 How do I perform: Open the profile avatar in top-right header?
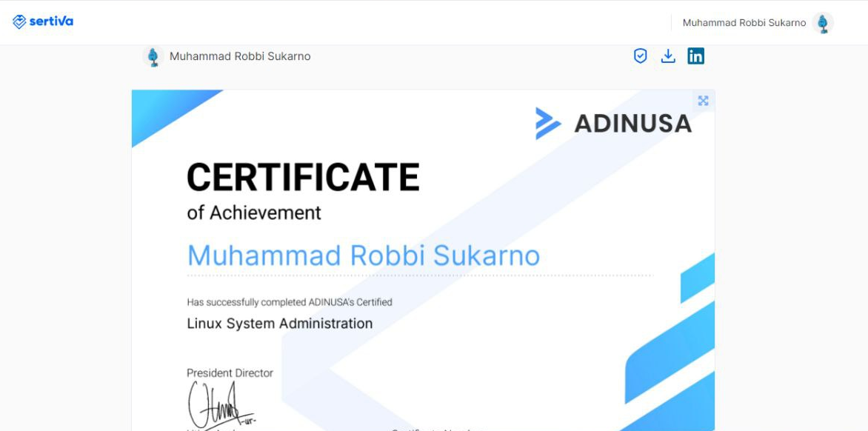822,23
